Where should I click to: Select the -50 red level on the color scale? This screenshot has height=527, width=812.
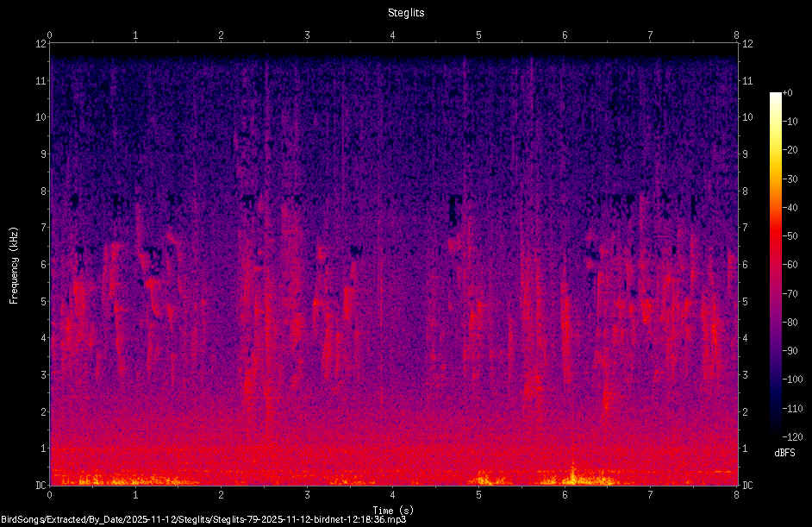790,235
